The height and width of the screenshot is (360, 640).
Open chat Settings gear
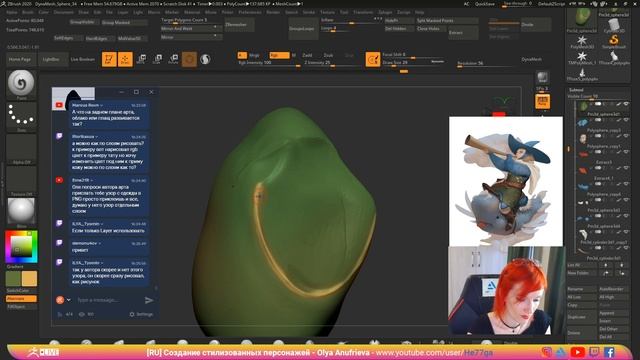coord(141,314)
